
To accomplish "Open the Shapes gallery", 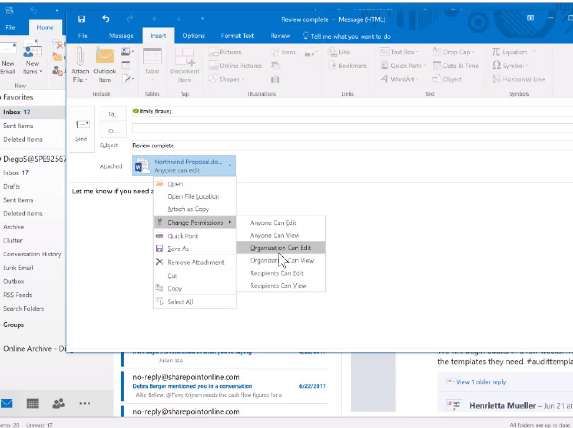I will tap(225, 79).
